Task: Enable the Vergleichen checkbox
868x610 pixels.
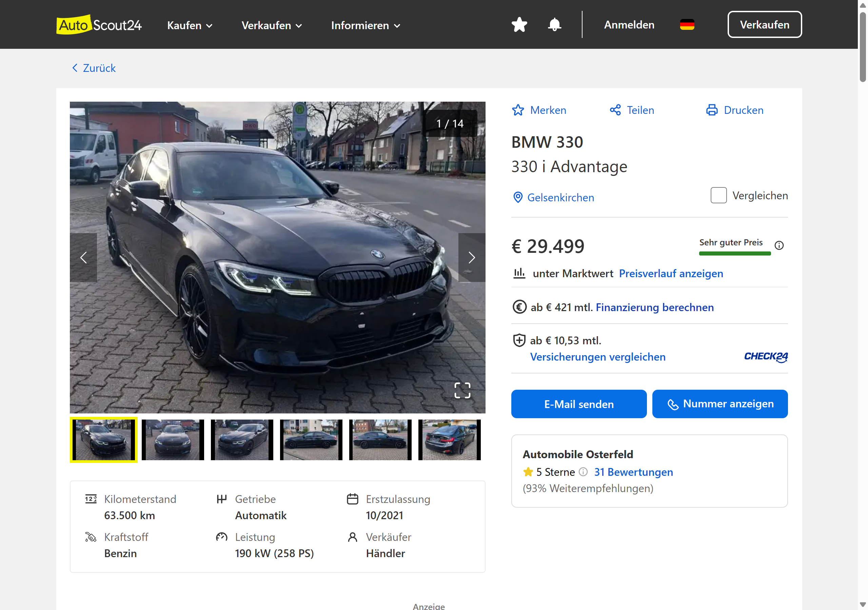Action: (x=718, y=195)
